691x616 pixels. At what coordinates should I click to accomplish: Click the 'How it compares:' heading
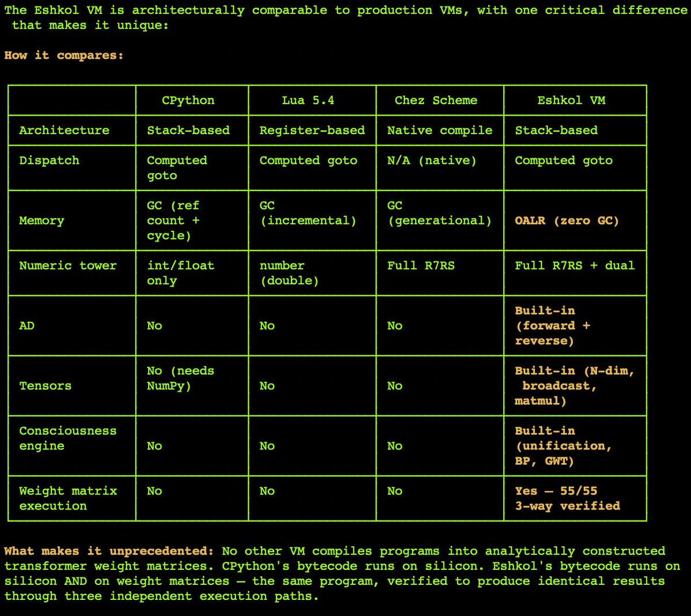click(64, 55)
